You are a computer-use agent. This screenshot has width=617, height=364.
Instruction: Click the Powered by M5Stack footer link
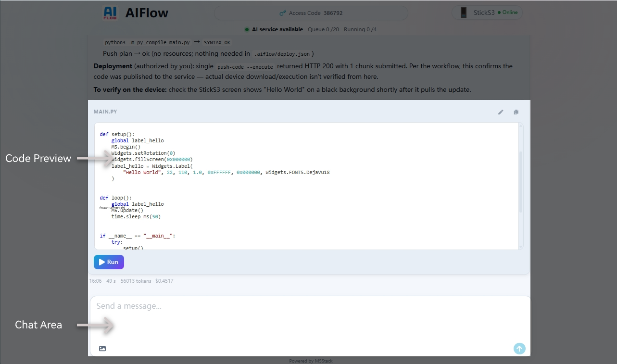pos(311,361)
